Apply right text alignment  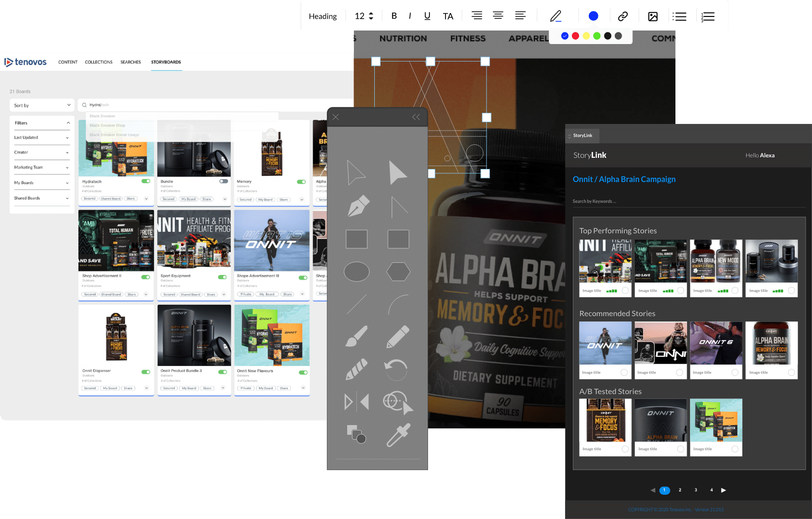pyautogui.click(x=477, y=15)
